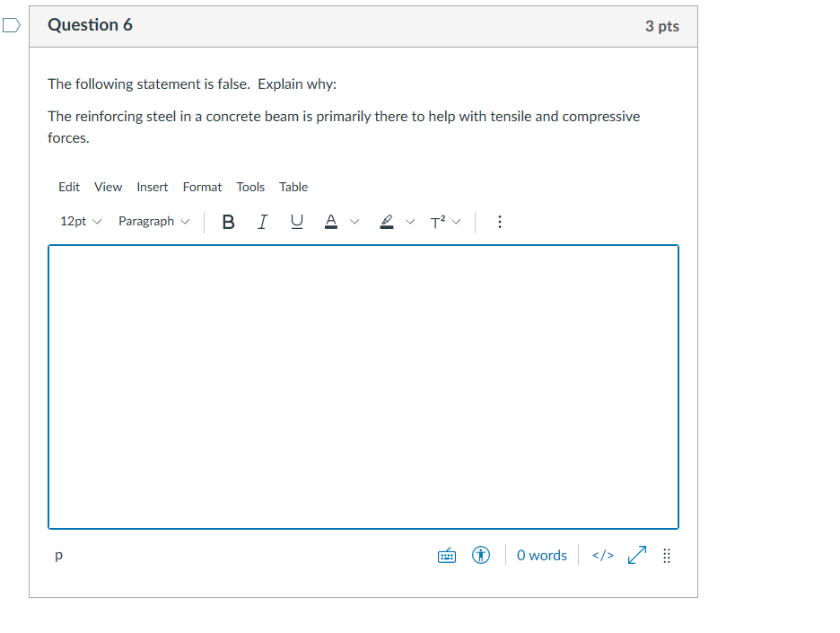The image size is (840, 633).
Task: Apply text color
Action: 331,221
